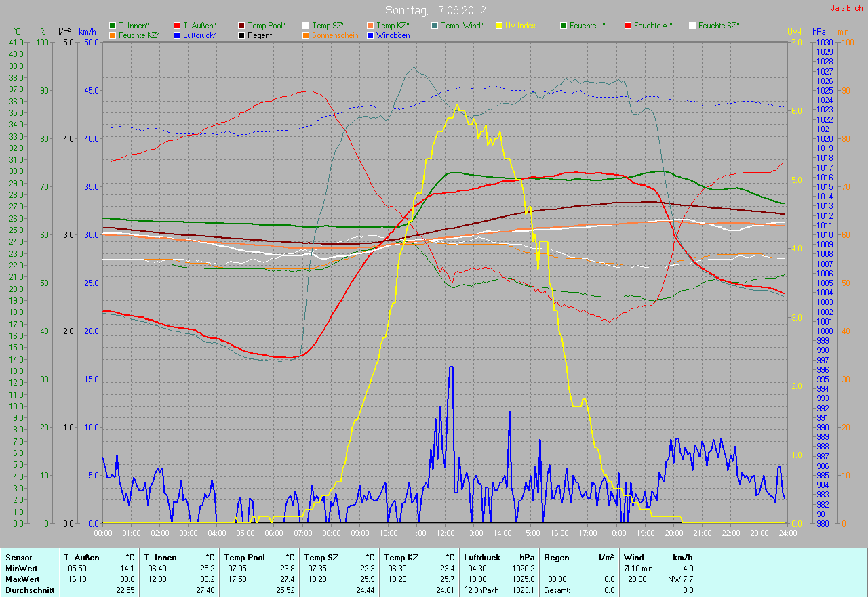Click the 'Gesamt:' rain total label
Image resolution: width=868 pixels, height=597 pixels.
point(557,590)
